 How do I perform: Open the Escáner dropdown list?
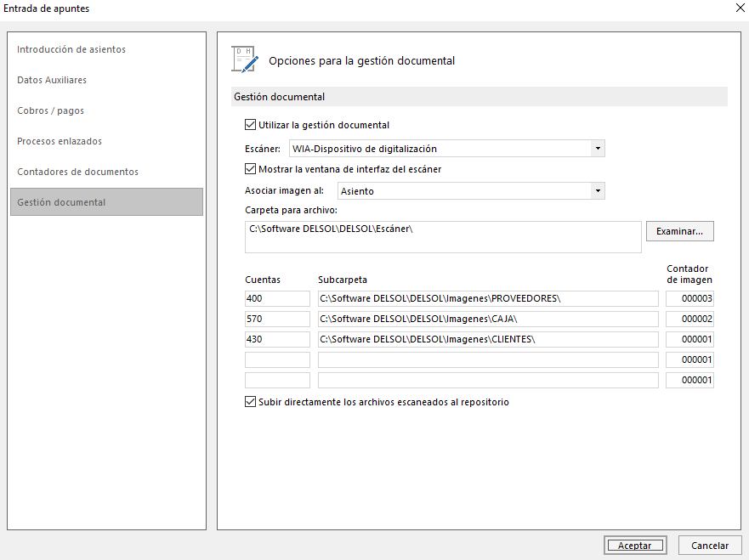598,149
